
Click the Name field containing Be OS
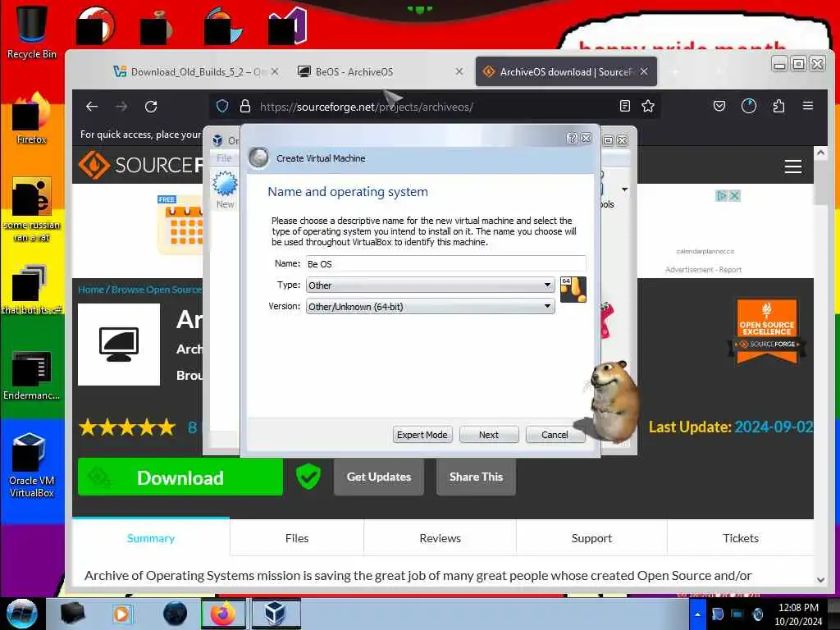pyautogui.click(x=445, y=263)
